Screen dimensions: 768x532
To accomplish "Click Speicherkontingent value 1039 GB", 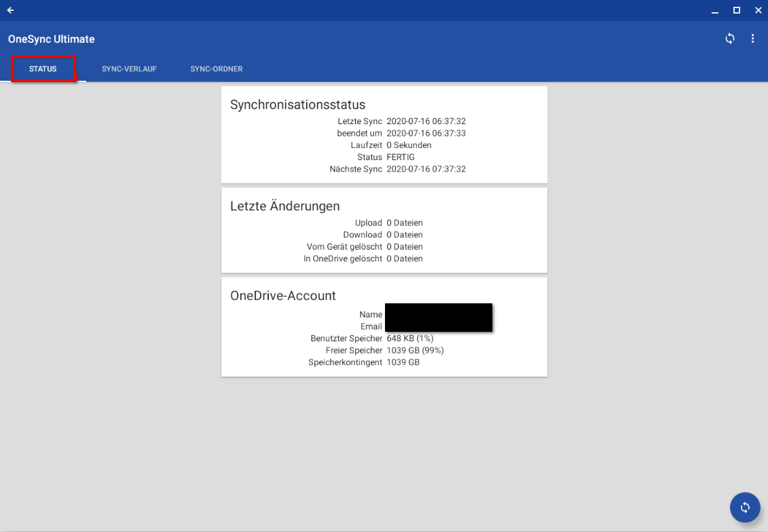I will (403, 362).
